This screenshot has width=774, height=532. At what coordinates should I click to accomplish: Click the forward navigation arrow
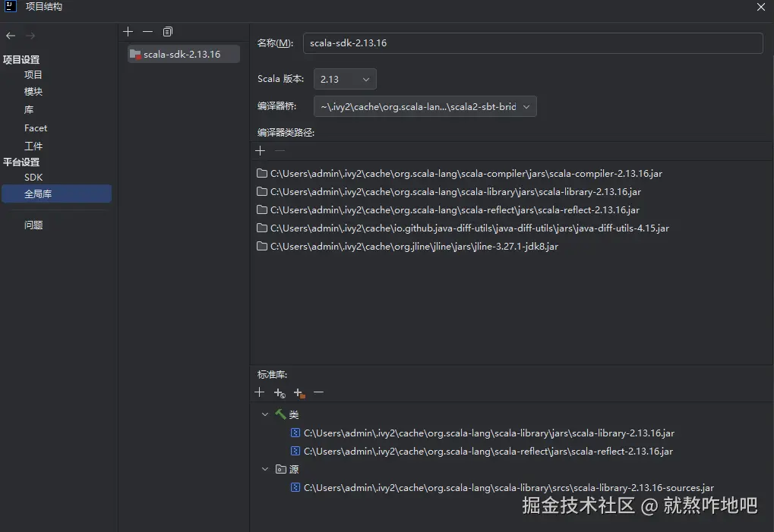(x=30, y=35)
